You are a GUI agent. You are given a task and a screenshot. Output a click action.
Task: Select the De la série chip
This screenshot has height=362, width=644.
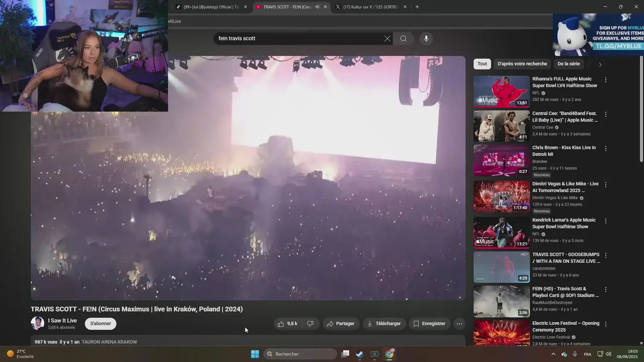point(569,64)
